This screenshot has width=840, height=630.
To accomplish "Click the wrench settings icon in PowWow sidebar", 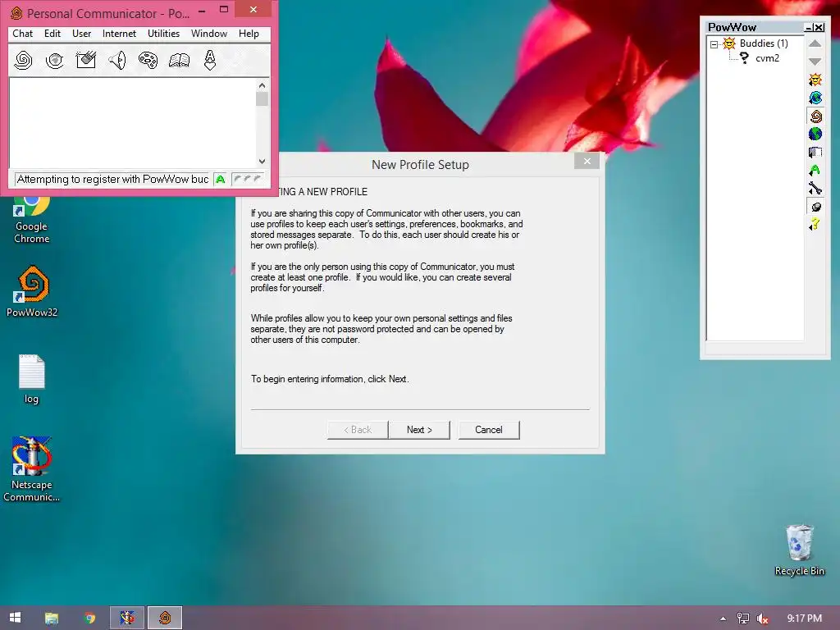I will point(815,188).
